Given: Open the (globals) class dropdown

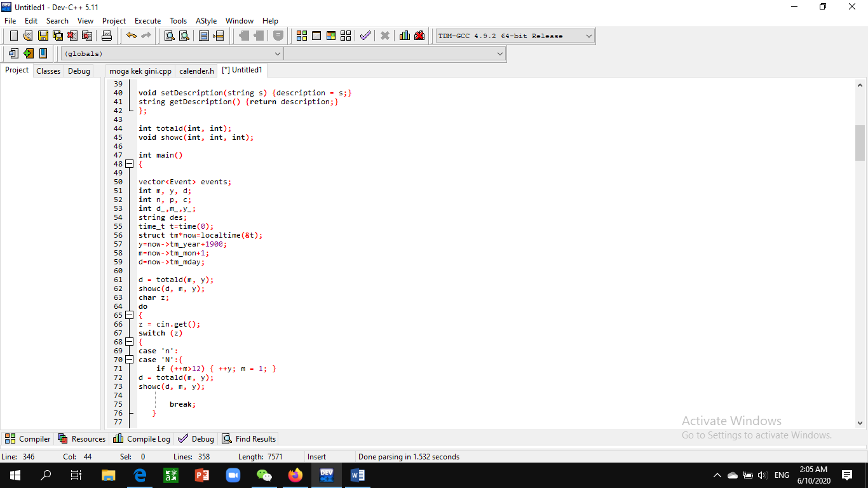Looking at the screenshot, I should (x=172, y=54).
